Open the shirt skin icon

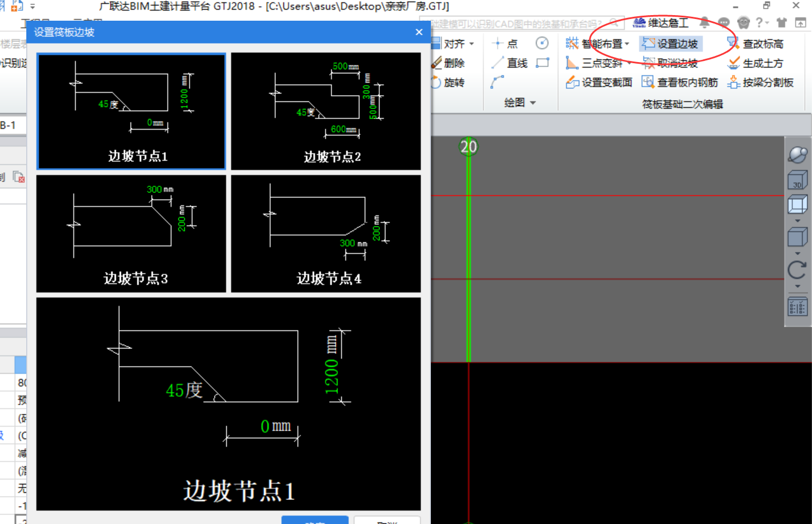click(782, 22)
